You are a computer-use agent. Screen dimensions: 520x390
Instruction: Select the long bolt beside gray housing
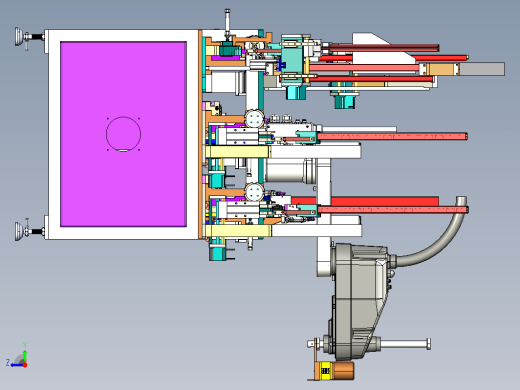click(x=405, y=344)
